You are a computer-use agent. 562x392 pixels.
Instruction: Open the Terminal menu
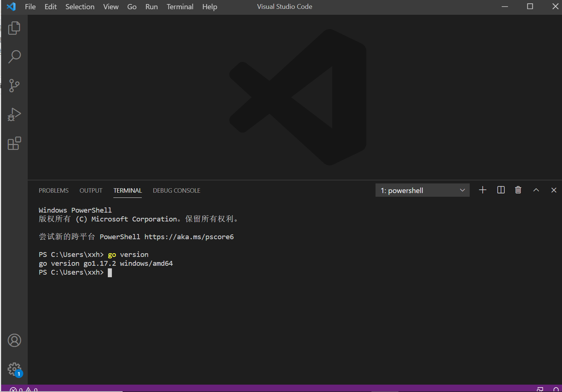click(x=180, y=7)
